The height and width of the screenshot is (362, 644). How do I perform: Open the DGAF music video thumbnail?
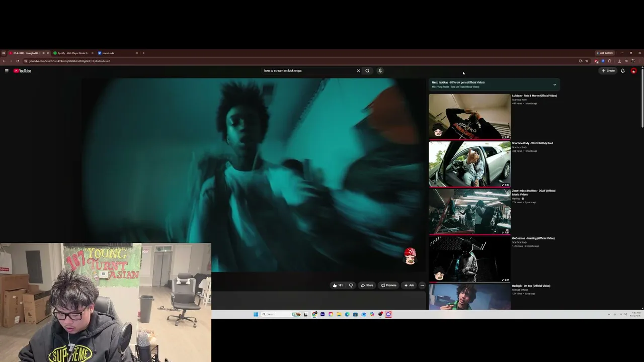[x=469, y=212]
